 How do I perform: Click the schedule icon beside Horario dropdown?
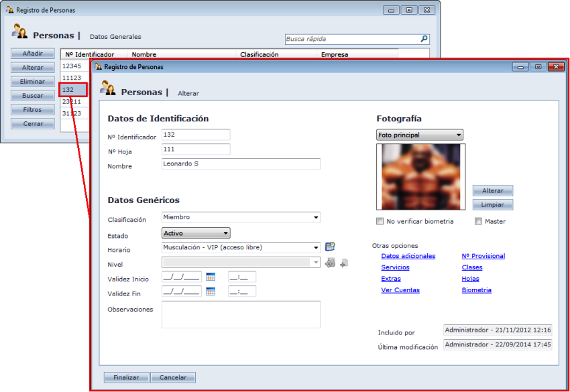[x=329, y=247]
